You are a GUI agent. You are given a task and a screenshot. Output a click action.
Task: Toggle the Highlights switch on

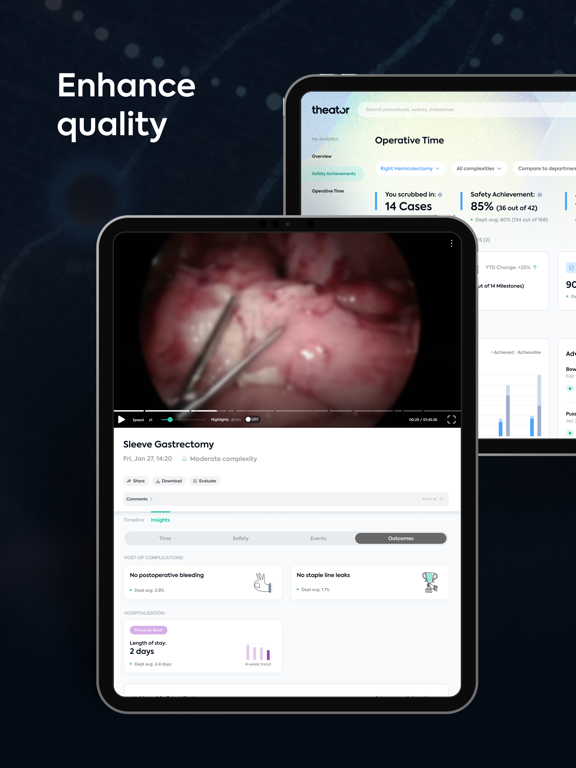tap(252, 419)
